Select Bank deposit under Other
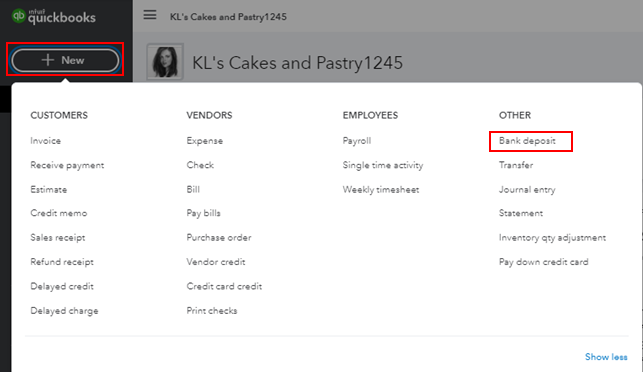This screenshot has width=643, height=372. pyautogui.click(x=527, y=141)
